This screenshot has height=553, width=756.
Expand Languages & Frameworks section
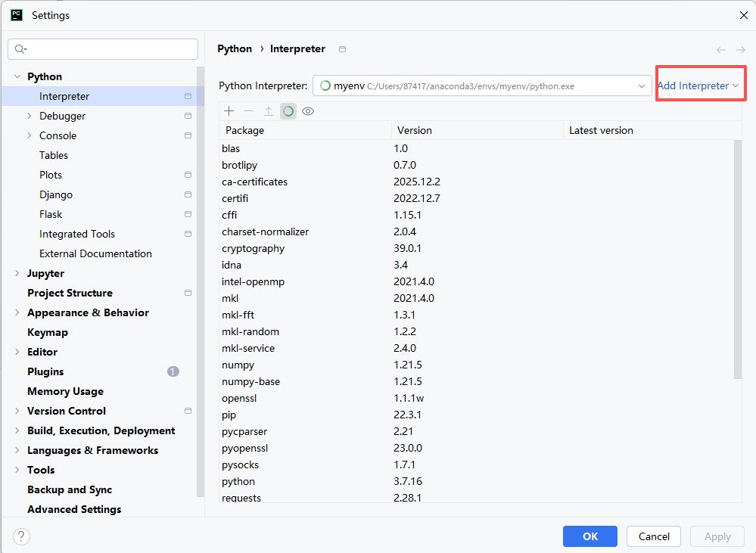17,450
